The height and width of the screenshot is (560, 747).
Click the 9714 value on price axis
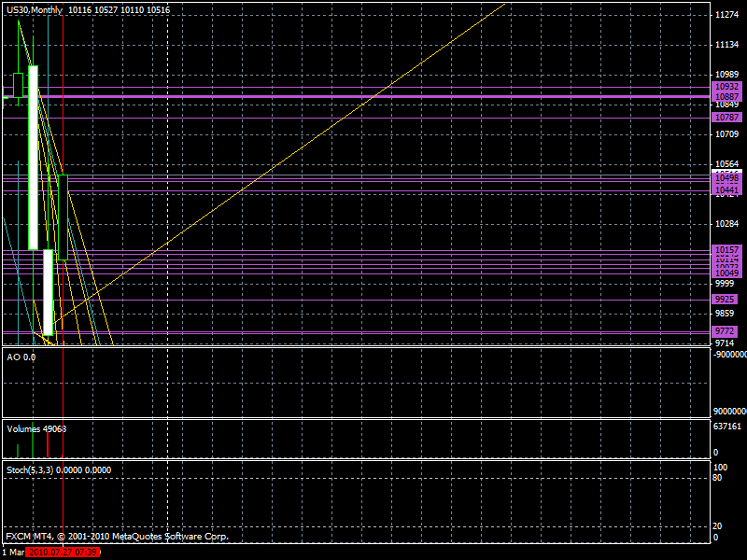(725, 343)
